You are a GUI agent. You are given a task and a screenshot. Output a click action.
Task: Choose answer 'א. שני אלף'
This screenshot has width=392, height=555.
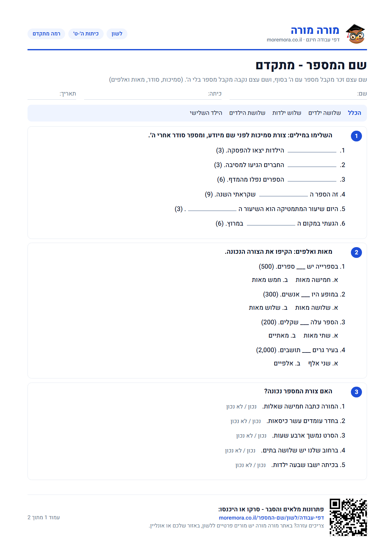[323, 364]
